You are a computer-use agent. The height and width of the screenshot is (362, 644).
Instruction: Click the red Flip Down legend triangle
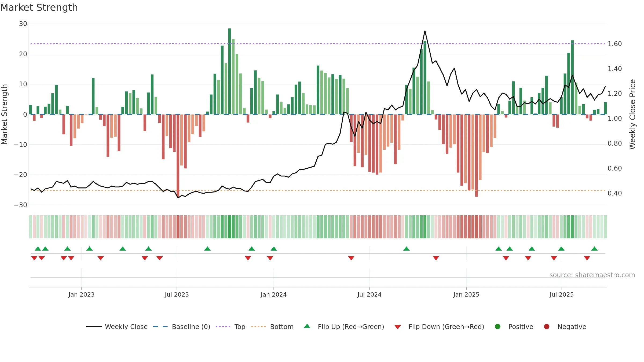tap(398, 327)
